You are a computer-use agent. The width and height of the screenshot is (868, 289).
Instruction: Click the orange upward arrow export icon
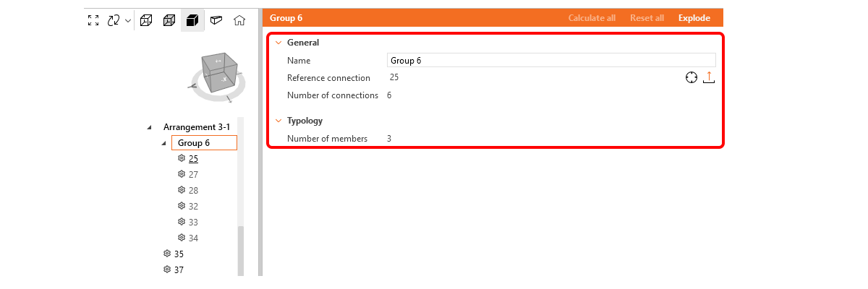point(709,78)
